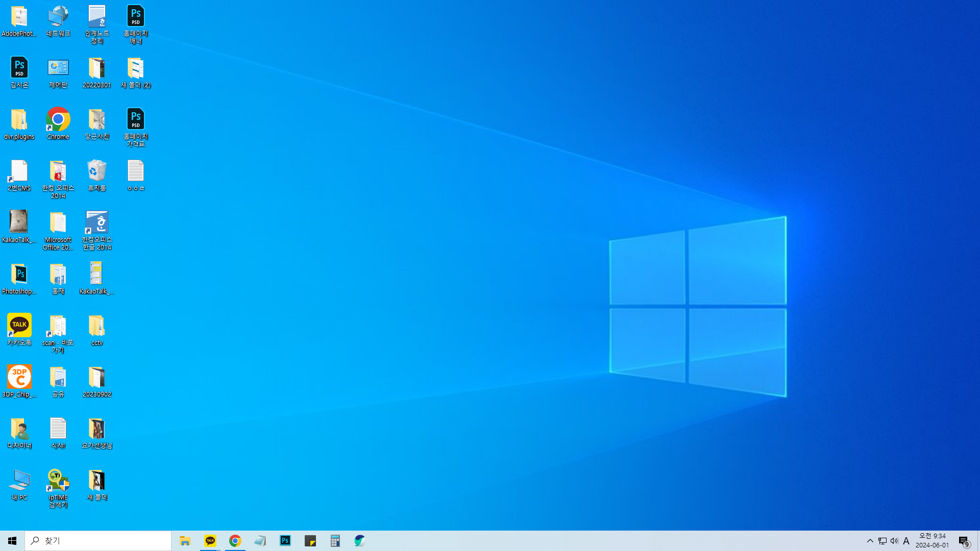980x551 pixels.
Task: Click the 찾기 taskbar search box
Action: coord(98,541)
